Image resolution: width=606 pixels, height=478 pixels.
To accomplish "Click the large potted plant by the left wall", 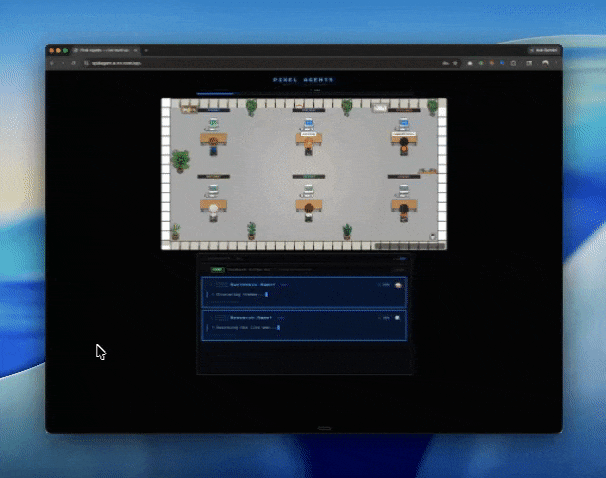I will click(x=180, y=161).
